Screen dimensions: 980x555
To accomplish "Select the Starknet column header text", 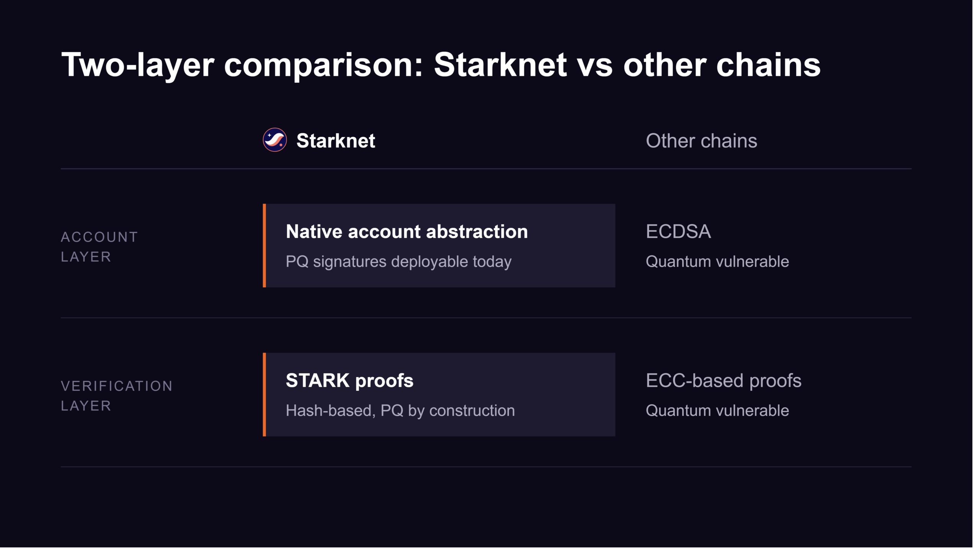I will pyautogui.click(x=336, y=141).
